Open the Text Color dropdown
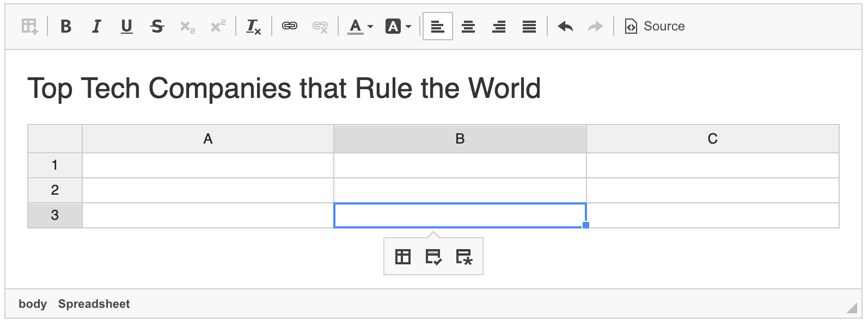The width and height of the screenshot is (868, 322). pyautogui.click(x=360, y=26)
